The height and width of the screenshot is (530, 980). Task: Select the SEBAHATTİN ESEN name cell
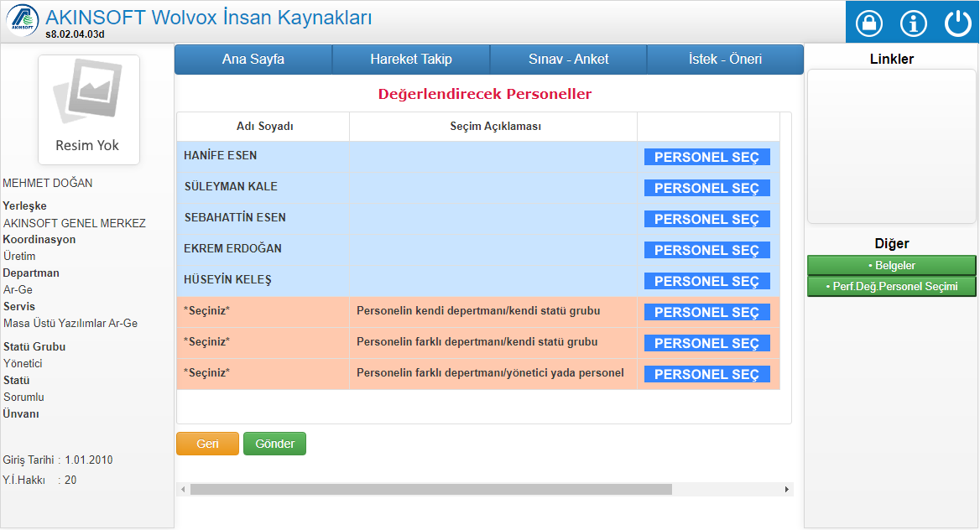[x=263, y=219]
